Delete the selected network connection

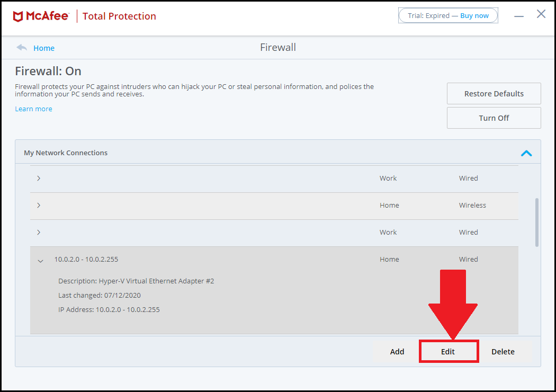(x=503, y=352)
